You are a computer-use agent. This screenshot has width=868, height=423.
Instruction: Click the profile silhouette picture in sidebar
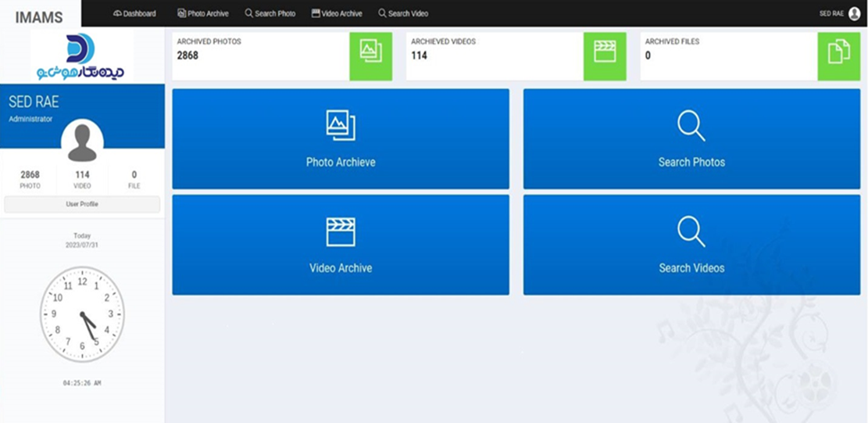click(82, 142)
